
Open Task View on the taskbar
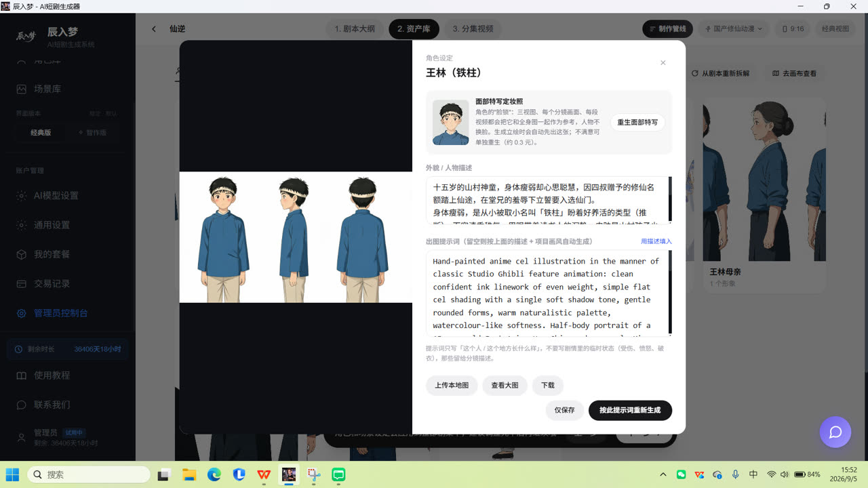[x=163, y=474]
